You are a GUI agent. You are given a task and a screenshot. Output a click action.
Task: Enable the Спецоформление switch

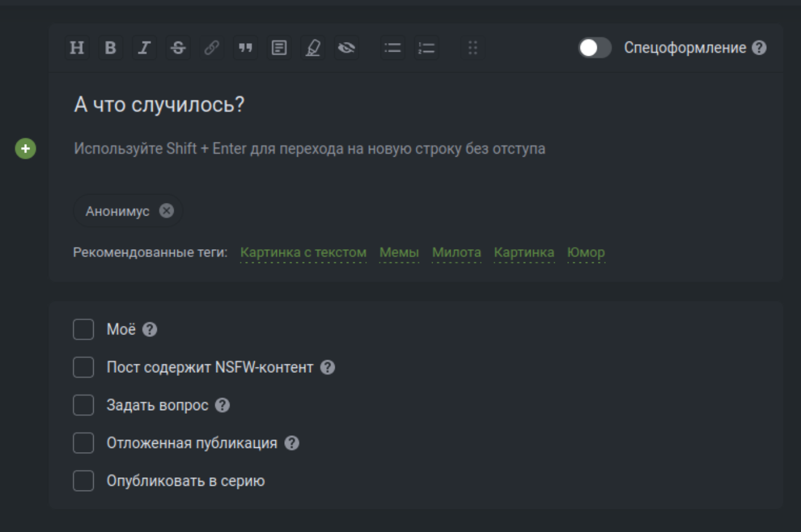(595, 48)
